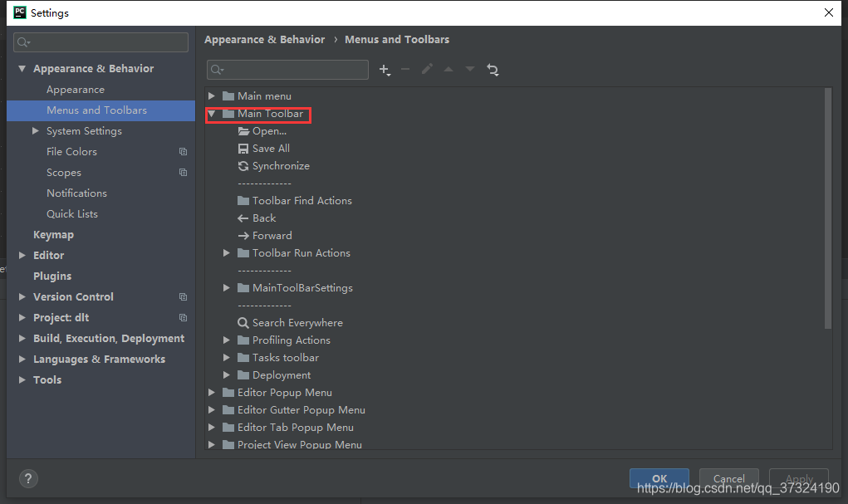Click the Add action plus icon
This screenshot has width=848, height=504.
(385, 70)
